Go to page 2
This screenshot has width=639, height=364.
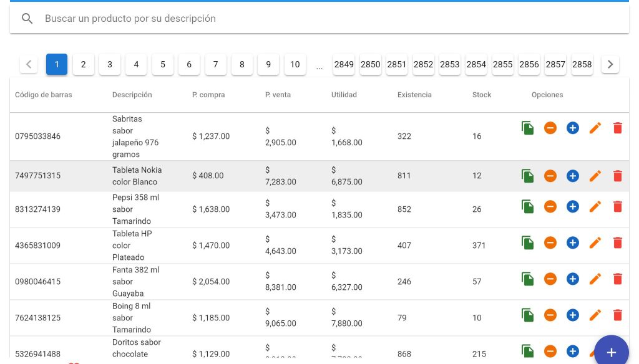click(x=83, y=64)
